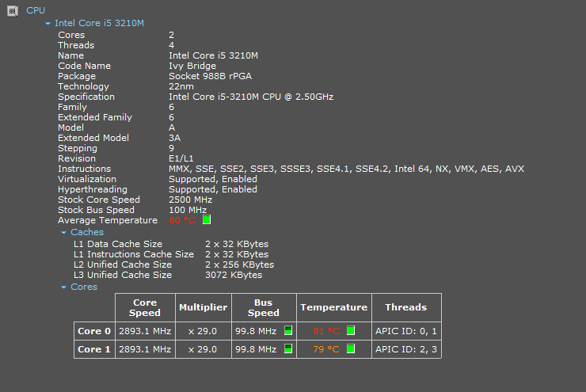The height and width of the screenshot is (392, 586).
Task: Click the Ivy Bridge code name value
Action: 192,67
